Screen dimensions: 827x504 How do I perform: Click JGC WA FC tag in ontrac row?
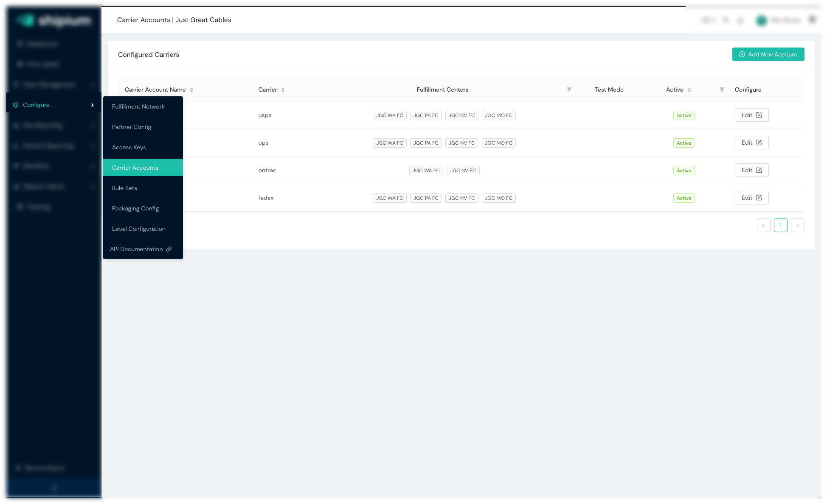426,171
